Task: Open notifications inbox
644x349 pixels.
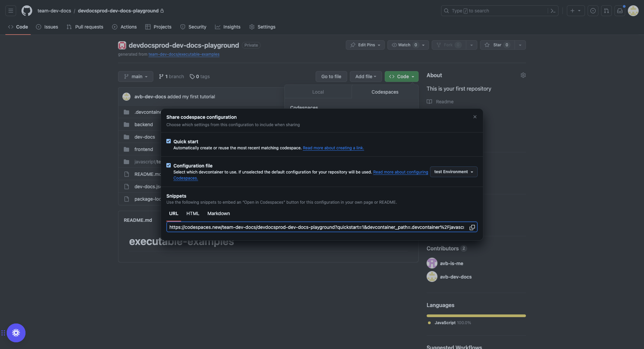Action: coord(620,11)
